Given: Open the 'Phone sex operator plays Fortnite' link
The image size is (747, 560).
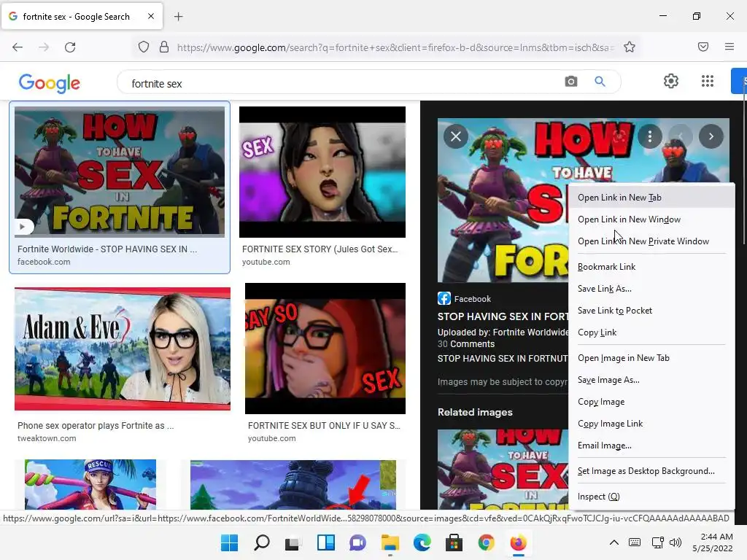Looking at the screenshot, I should [96, 426].
